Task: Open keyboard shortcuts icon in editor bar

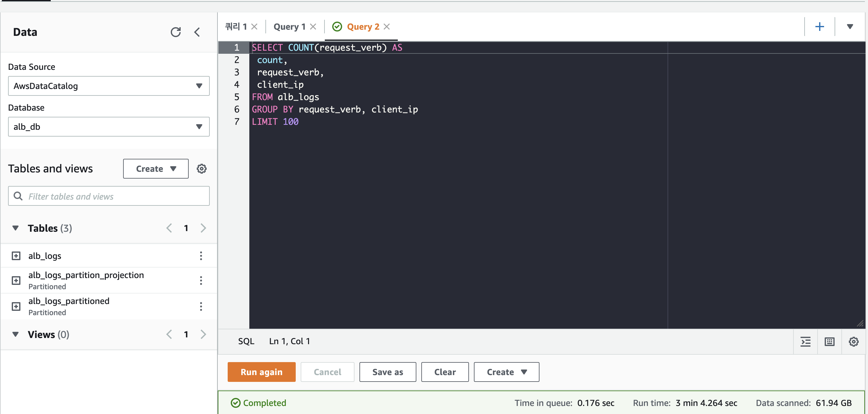Action: point(829,342)
